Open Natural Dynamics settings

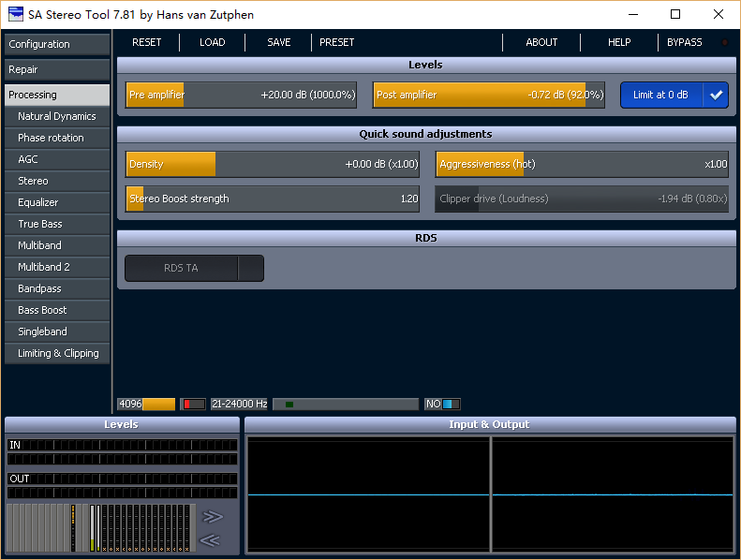pos(57,116)
